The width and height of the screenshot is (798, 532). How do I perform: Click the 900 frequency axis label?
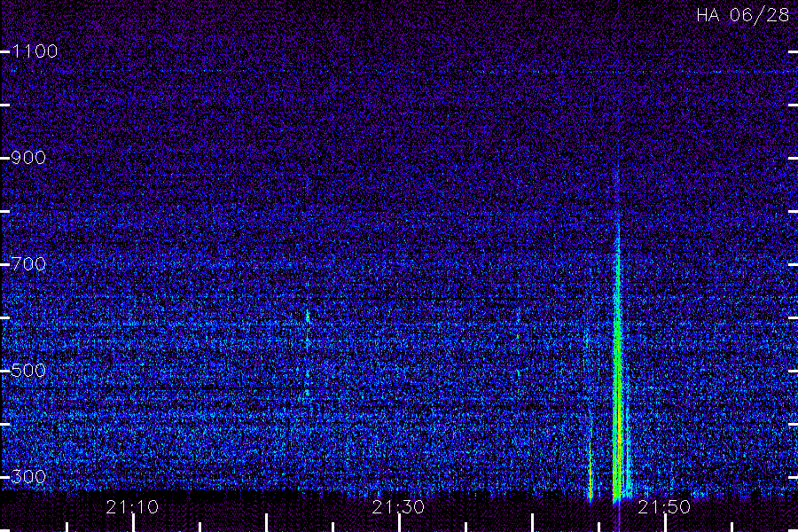[28, 157]
